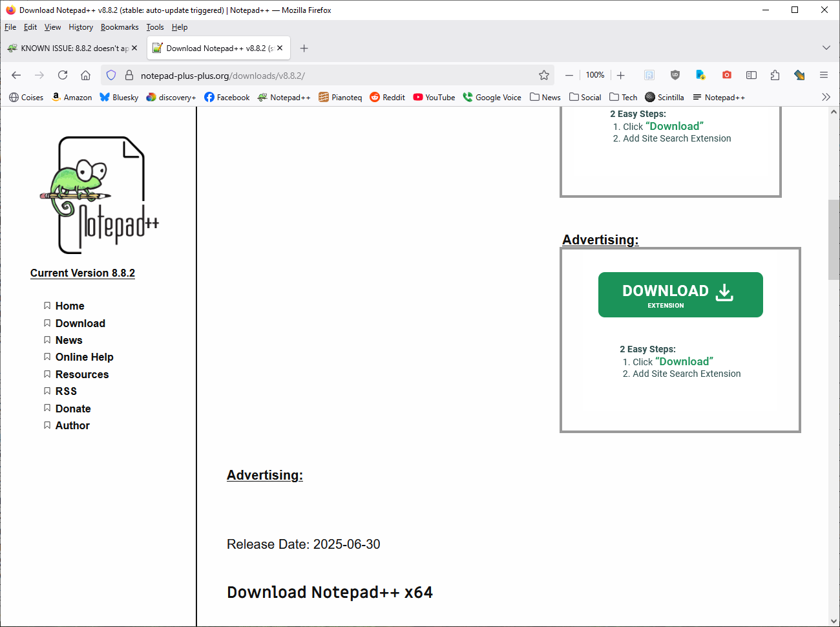Viewport: 840px width, 627px height.
Task: Go to the Firefox home page
Action: [85, 75]
